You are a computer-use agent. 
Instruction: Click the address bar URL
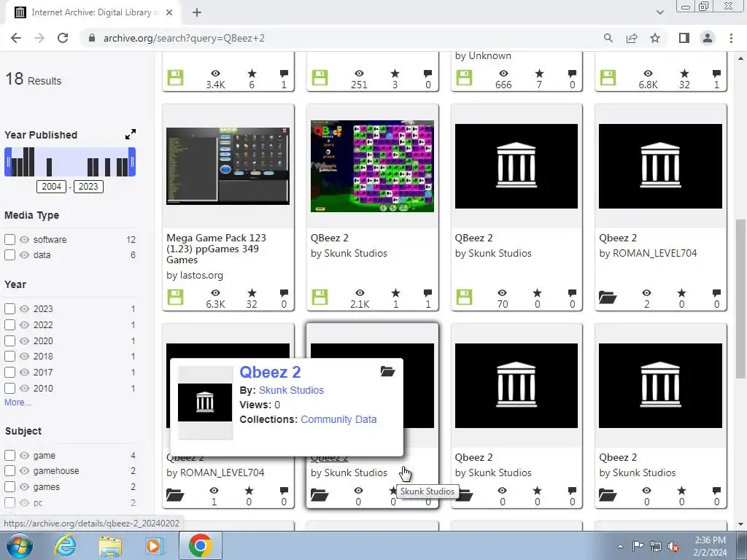(184, 38)
